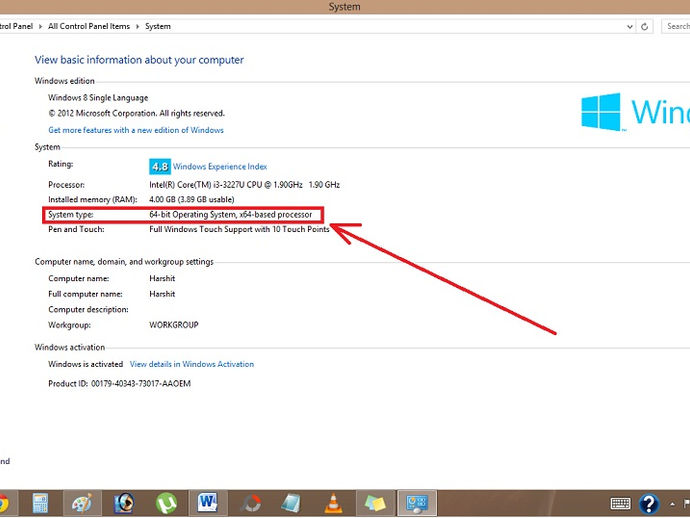Open the on-screen touch keyboard
The image size is (690, 518).
pos(620,503)
